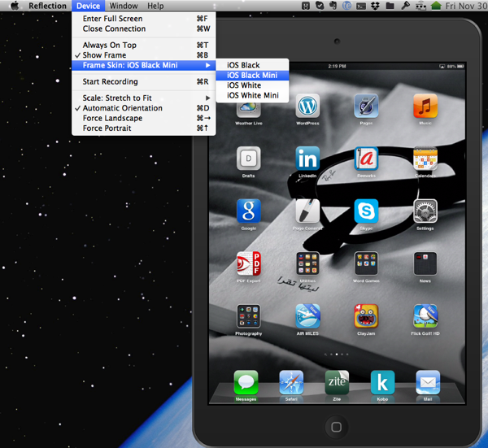
Task: Open the Window menu
Action: point(124,6)
